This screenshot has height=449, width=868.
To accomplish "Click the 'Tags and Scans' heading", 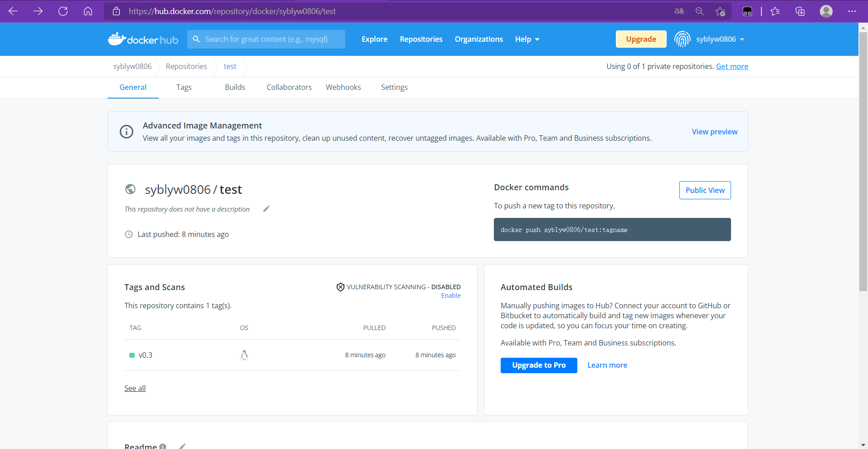I will (155, 287).
